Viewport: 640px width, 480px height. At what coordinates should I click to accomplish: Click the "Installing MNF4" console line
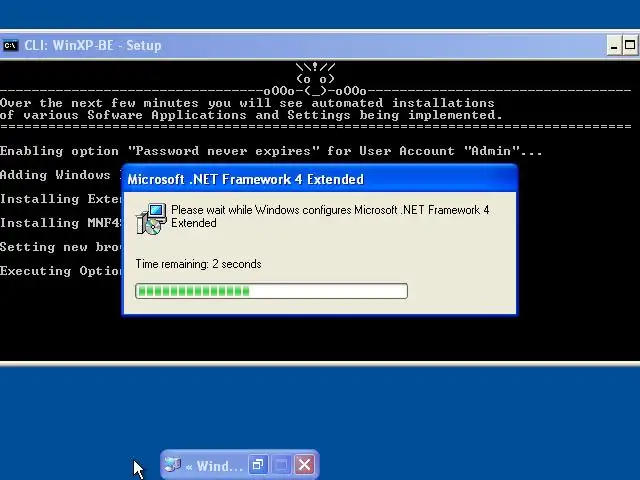[x=61, y=223]
